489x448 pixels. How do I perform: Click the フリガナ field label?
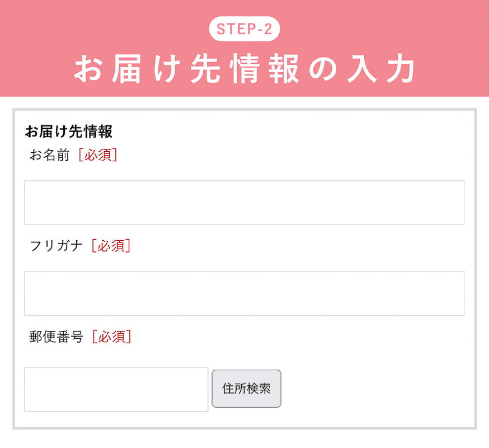tap(57, 246)
